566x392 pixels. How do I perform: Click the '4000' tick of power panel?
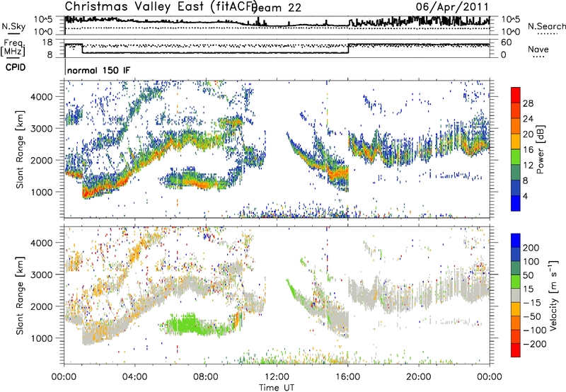point(42,97)
